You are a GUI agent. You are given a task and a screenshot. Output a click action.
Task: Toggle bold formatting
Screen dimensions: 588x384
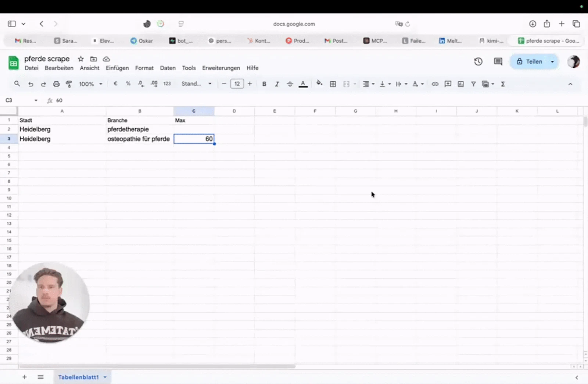point(264,84)
